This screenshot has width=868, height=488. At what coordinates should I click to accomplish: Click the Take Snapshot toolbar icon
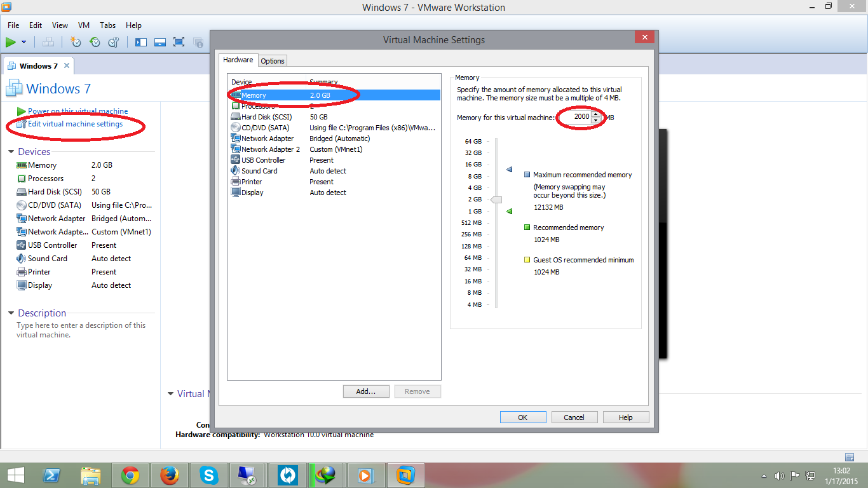coord(76,42)
